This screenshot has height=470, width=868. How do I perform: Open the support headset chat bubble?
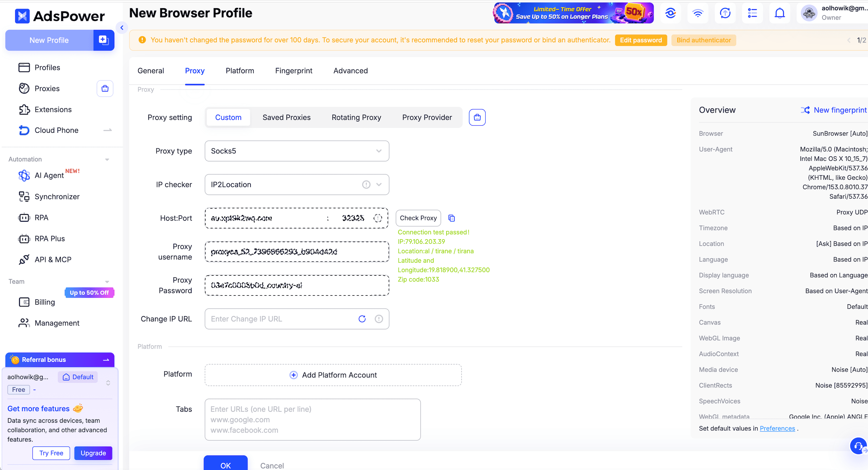858,446
